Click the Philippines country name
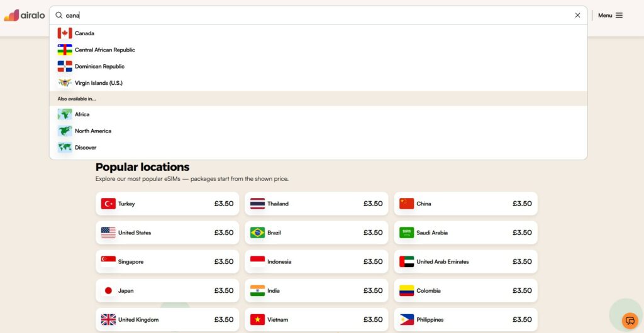This screenshot has width=644, height=333. [x=430, y=319]
